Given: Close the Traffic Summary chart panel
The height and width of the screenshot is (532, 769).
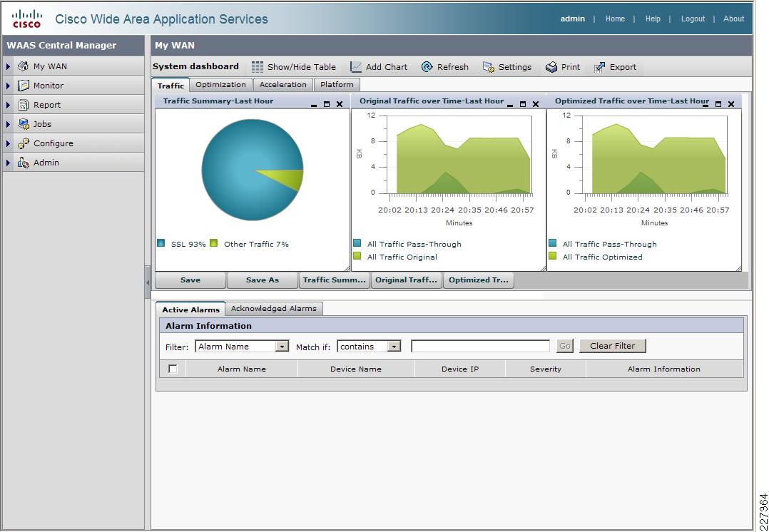Looking at the screenshot, I should [x=340, y=104].
